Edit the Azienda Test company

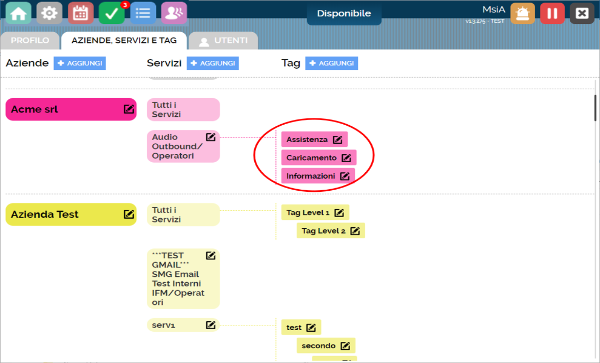(129, 214)
